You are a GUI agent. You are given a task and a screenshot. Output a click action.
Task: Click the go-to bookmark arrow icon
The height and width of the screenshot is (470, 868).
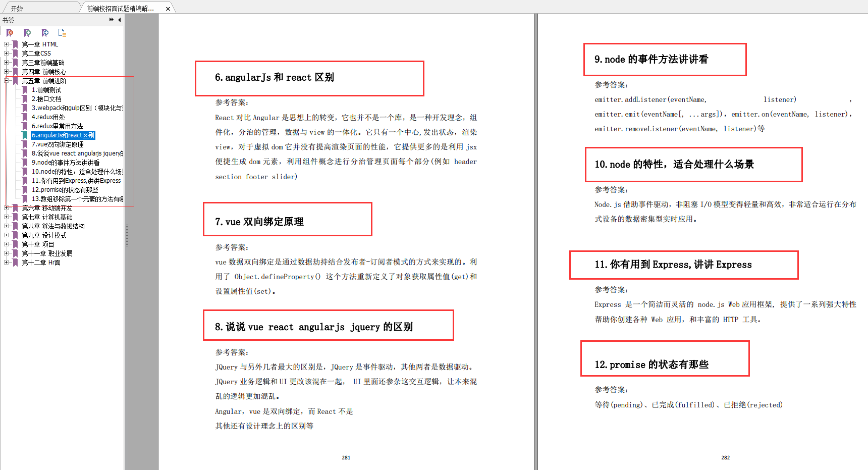click(45, 33)
